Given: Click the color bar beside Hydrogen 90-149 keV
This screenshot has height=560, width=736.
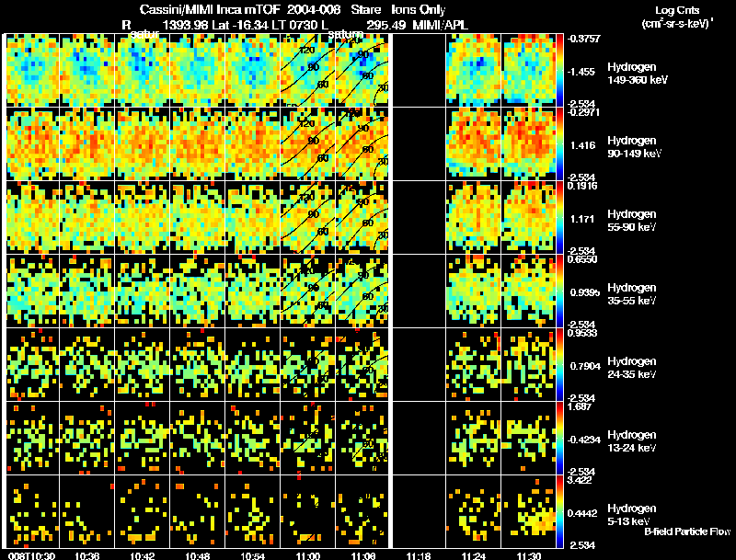Looking at the screenshot, I should (559, 144).
